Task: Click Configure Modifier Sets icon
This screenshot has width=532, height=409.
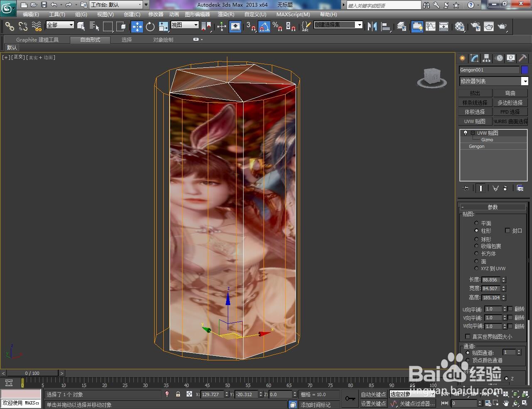Action: point(520,188)
